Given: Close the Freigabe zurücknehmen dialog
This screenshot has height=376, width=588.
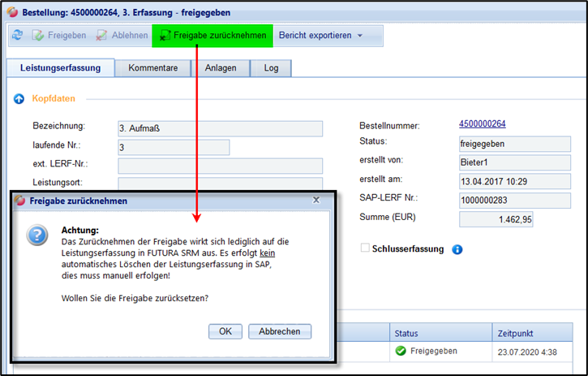Looking at the screenshot, I should click(316, 200).
